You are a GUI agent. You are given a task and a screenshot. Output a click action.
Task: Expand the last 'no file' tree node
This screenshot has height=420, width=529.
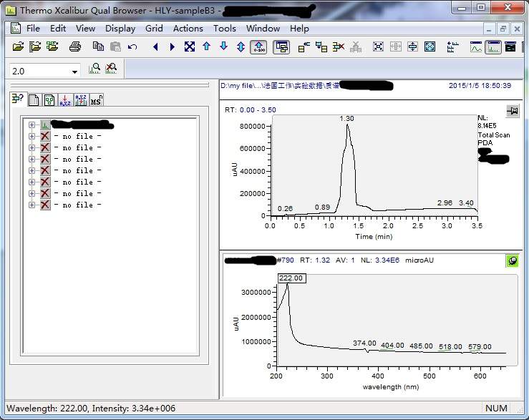[31, 205]
